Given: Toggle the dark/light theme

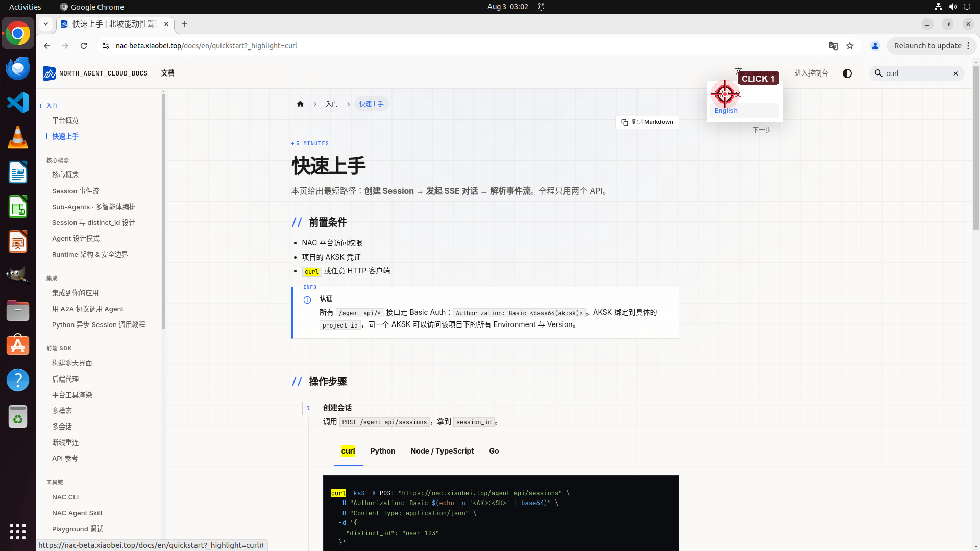Looking at the screenshot, I should pyautogui.click(x=847, y=73).
